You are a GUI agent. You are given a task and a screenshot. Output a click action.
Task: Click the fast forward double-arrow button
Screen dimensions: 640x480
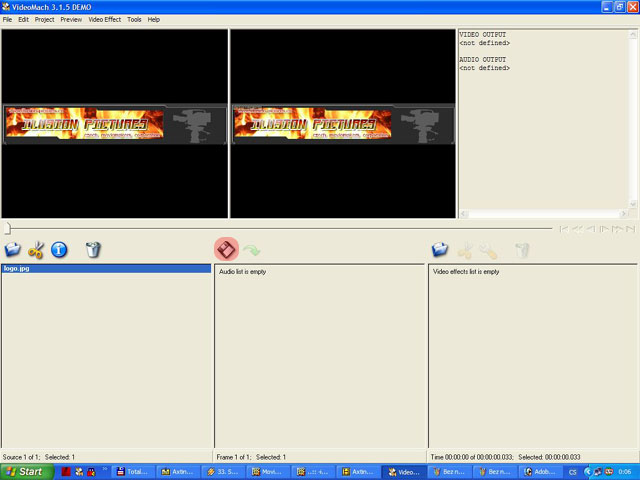[x=617, y=229]
